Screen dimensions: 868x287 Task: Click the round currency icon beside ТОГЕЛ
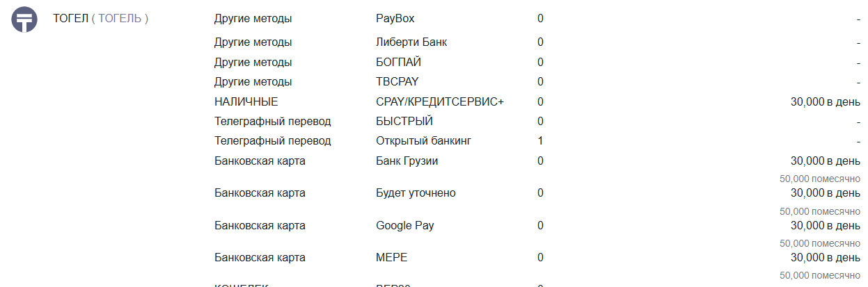coord(24,19)
